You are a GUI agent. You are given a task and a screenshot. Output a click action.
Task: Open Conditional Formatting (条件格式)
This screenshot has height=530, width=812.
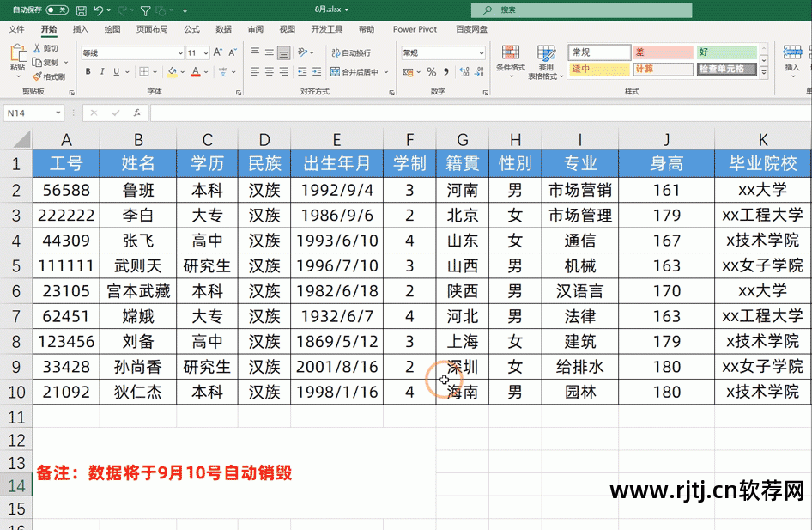[x=512, y=62]
